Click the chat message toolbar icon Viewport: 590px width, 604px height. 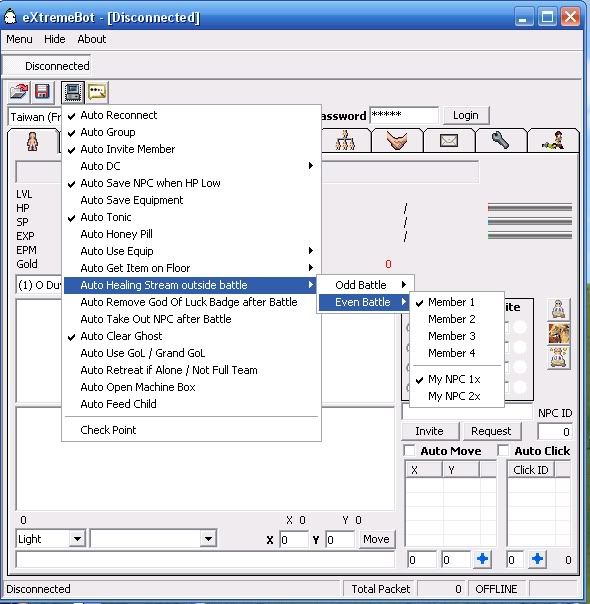tap(97, 92)
